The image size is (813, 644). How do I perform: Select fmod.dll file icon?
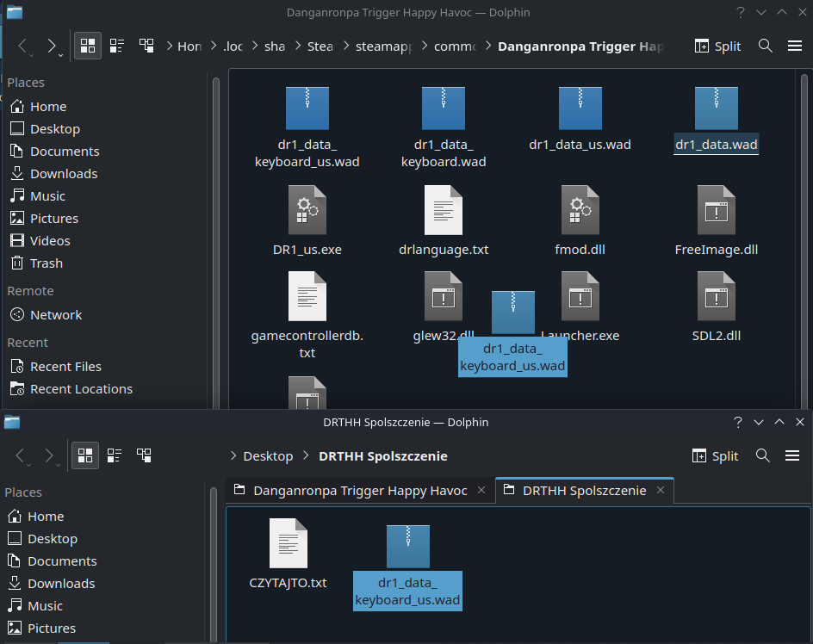pyautogui.click(x=580, y=210)
